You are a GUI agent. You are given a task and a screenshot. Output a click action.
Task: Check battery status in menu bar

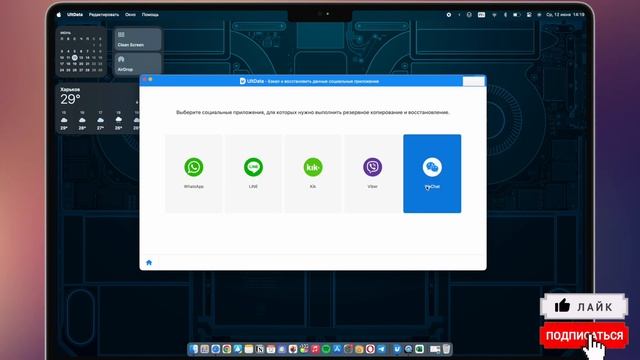point(517,15)
